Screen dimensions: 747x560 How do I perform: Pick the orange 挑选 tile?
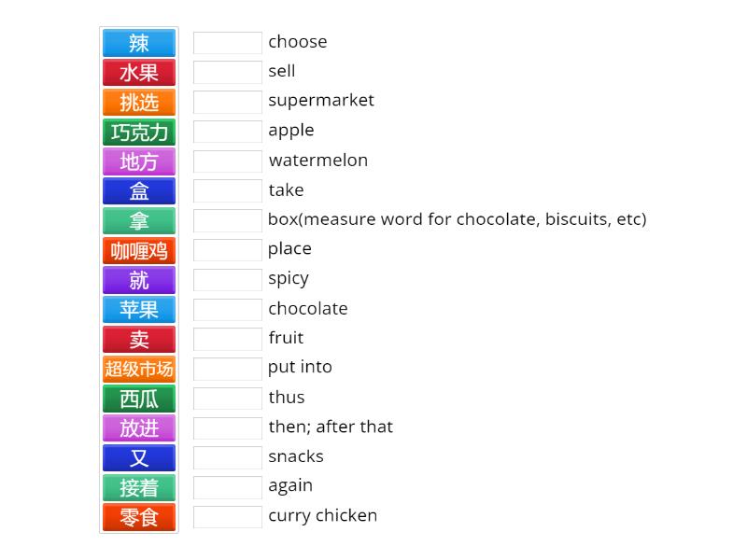point(139,103)
